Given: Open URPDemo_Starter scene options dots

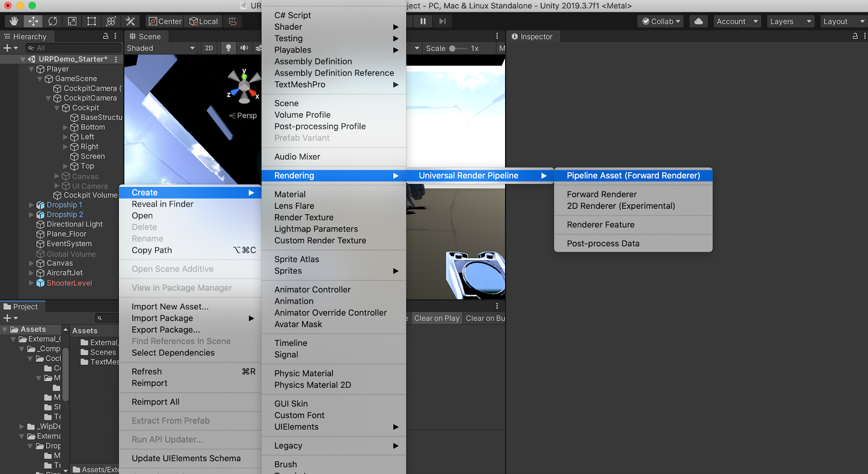Looking at the screenshot, I should pyautogui.click(x=116, y=59).
